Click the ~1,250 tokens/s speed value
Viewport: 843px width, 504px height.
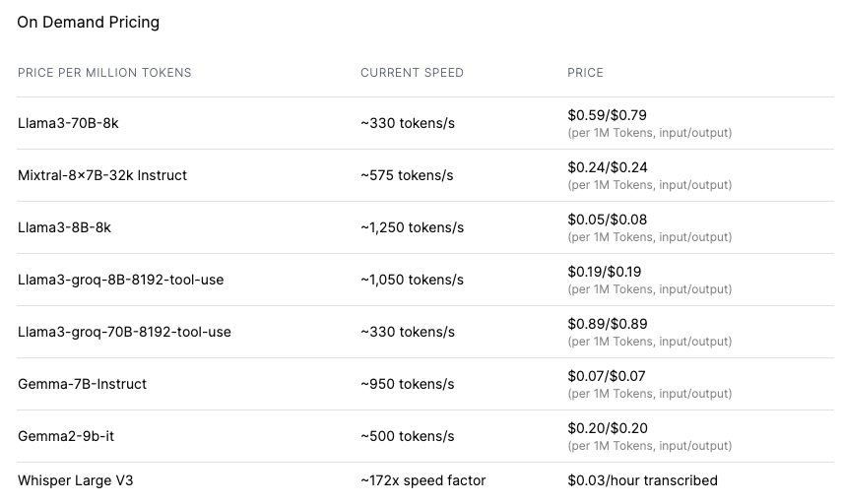pos(412,227)
